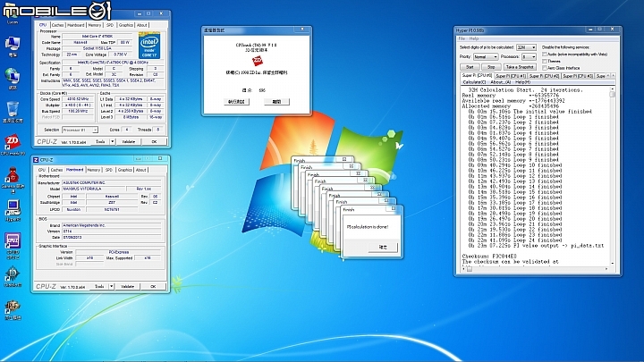This screenshot has height=362, width=644.
Task: Open Mainboard tab in upper CPU-Z window
Action: [x=75, y=25]
